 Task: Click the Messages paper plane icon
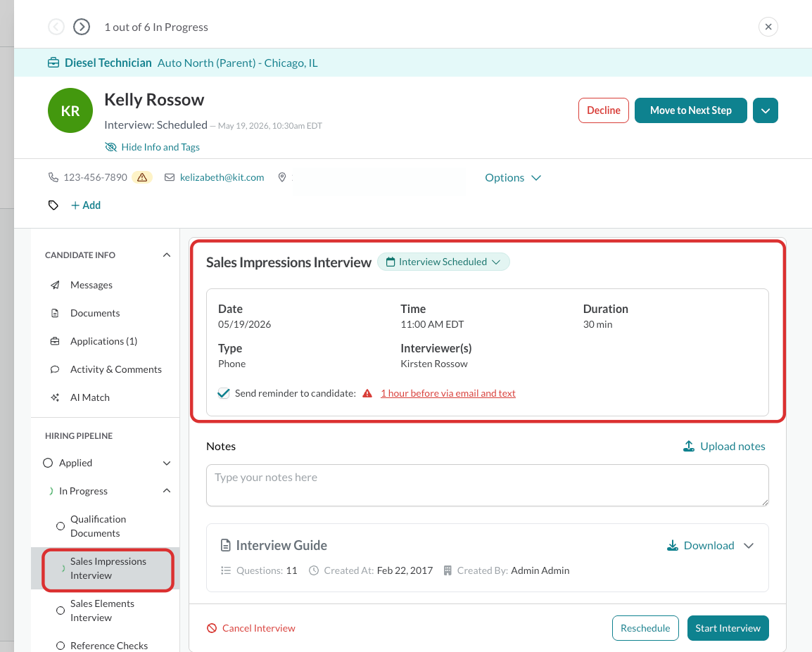(x=55, y=285)
